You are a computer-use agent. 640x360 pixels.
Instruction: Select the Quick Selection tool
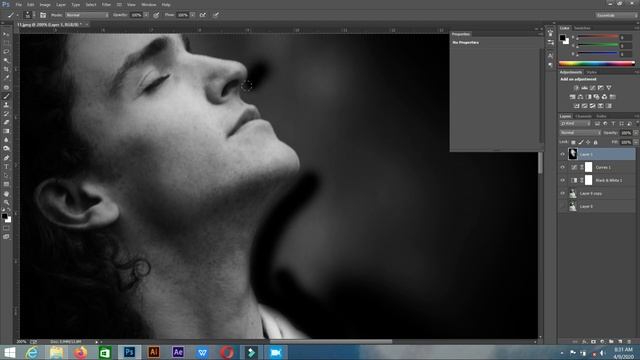click(x=6, y=60)
